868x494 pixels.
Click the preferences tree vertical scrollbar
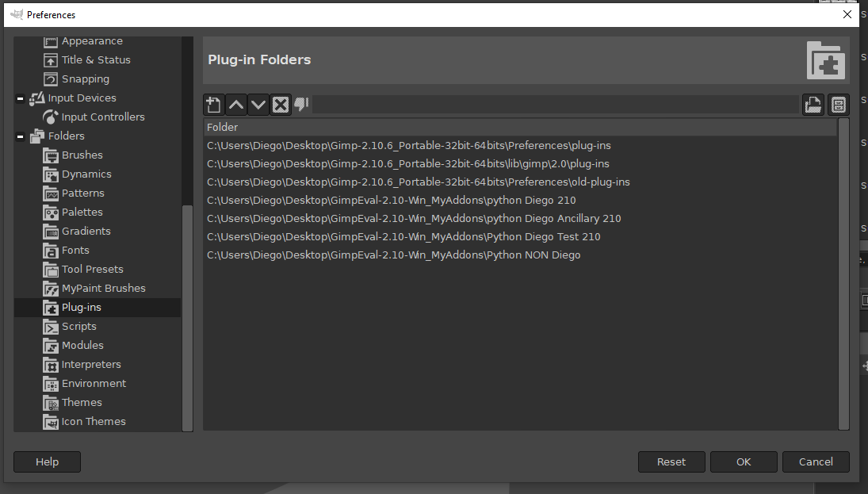(187, 318)
